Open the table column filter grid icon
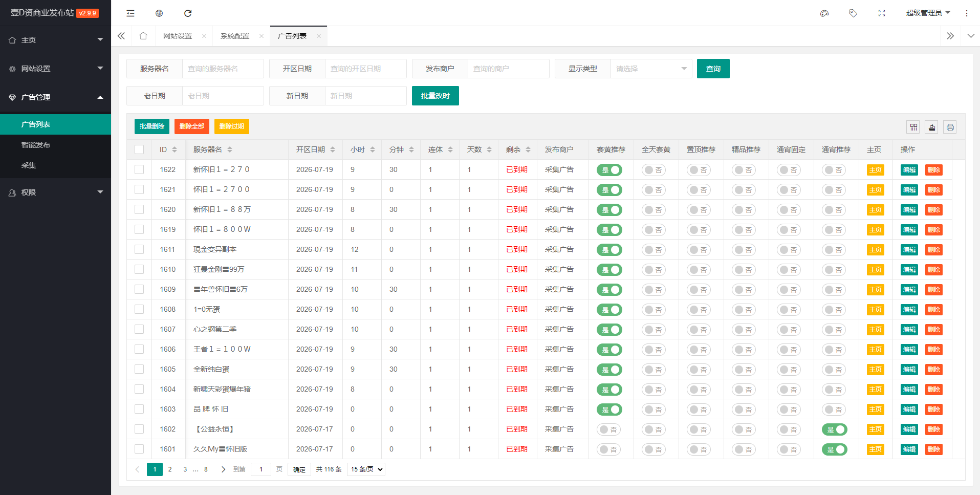This screenshot has width=980, height=495. click(914, 127)
